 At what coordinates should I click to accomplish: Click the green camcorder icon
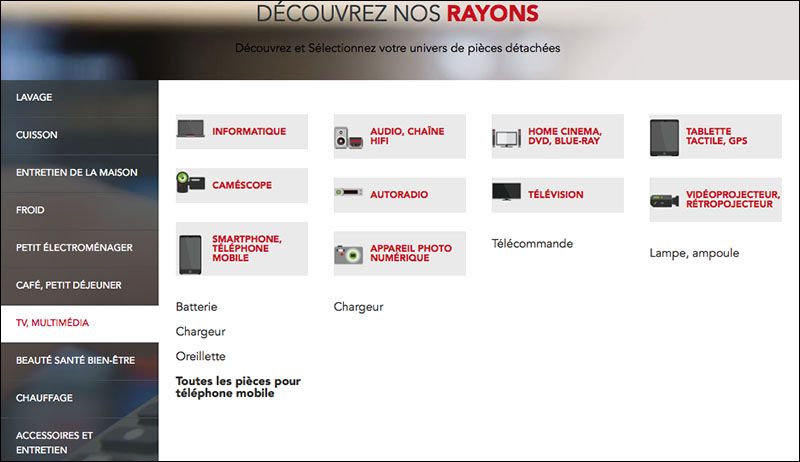192,183
